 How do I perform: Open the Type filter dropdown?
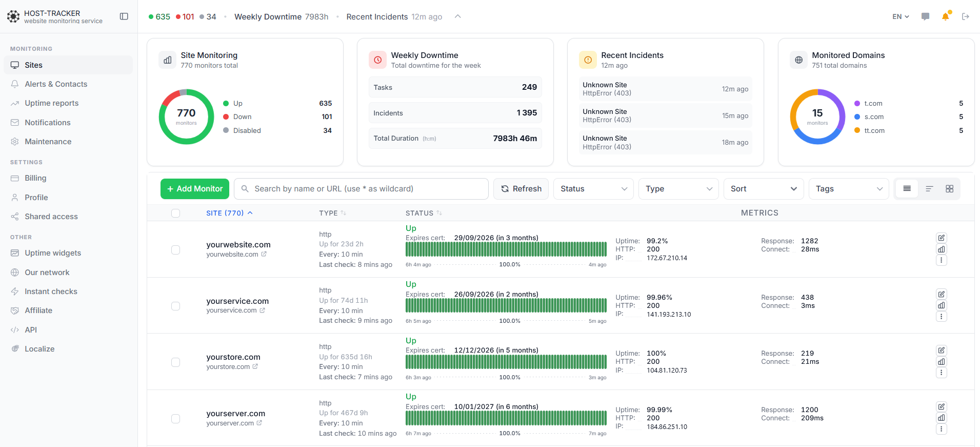(678, 189)
